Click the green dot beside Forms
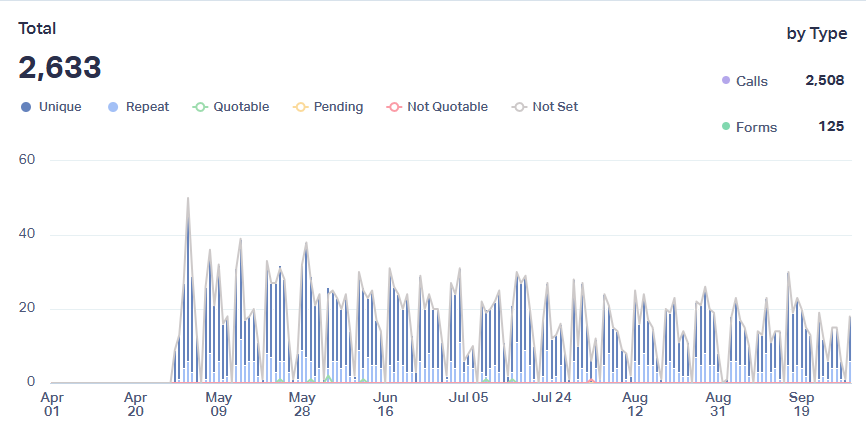The image size is (866, 431). (x=725, y=127)
